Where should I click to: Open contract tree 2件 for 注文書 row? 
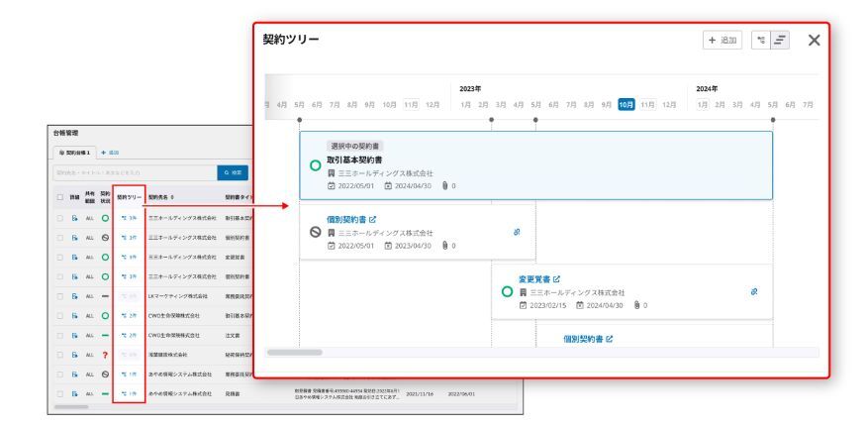pyautogui.click(x=129, y=336)
